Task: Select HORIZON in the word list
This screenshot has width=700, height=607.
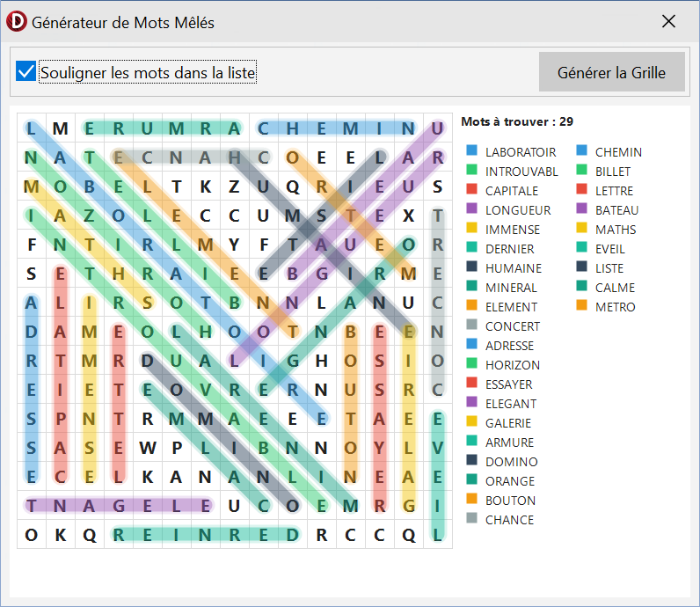Action: coord(513,365)
